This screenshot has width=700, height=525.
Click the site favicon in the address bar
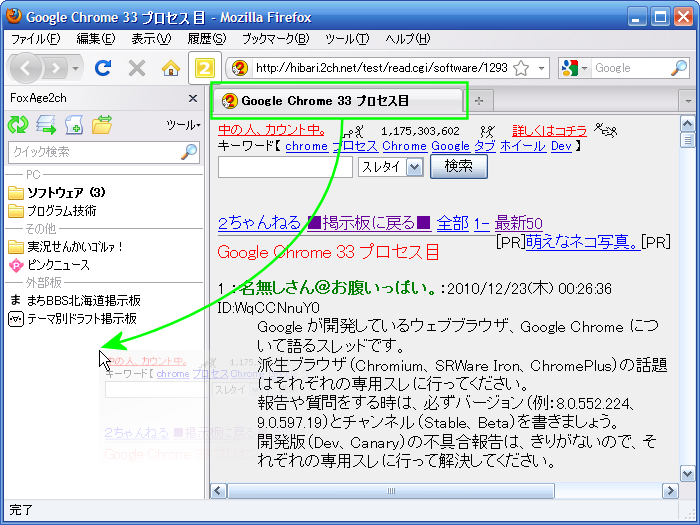pos(240,68)
